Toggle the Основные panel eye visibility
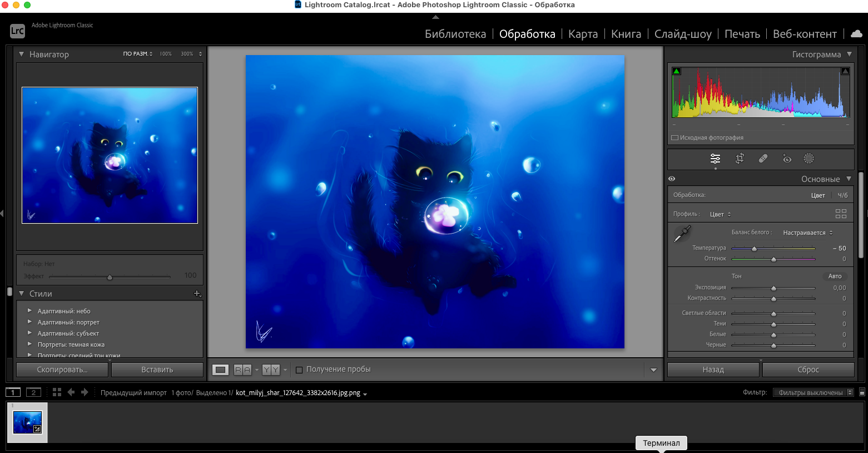 click(x=672, y=179)
